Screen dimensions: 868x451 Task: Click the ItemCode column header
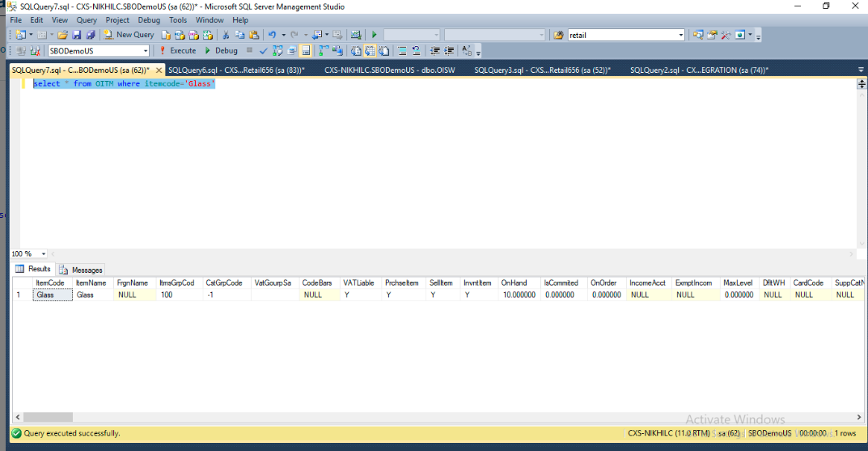(x=52, y=283)
